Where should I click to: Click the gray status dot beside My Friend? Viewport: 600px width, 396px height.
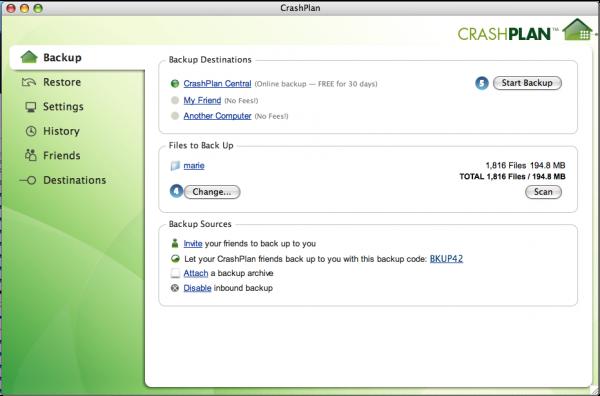coord(175,100)
